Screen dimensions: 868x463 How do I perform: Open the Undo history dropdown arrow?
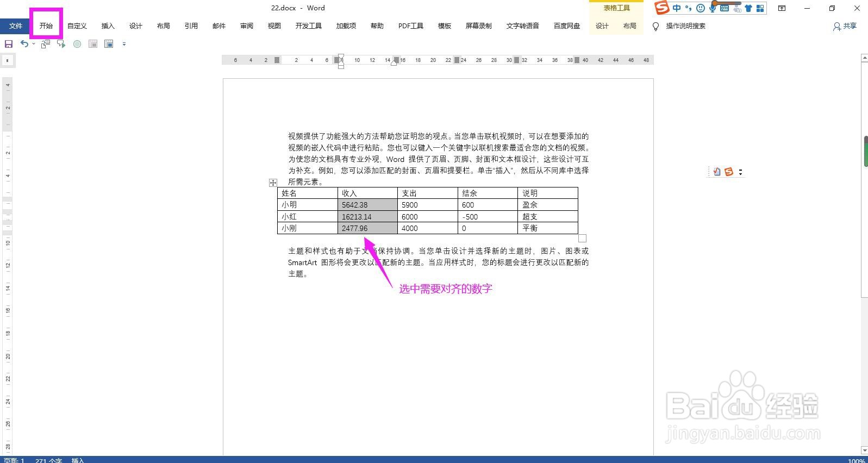(x=34, y=44)
